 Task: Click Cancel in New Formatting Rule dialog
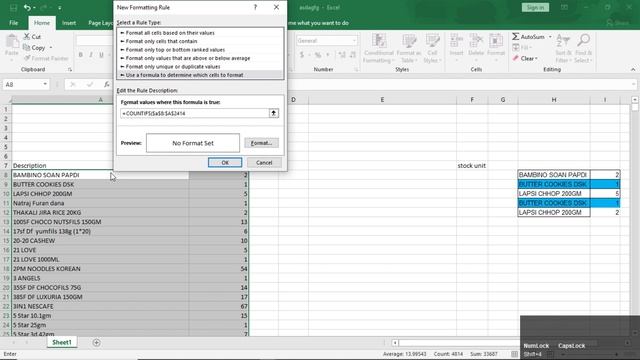264,162
